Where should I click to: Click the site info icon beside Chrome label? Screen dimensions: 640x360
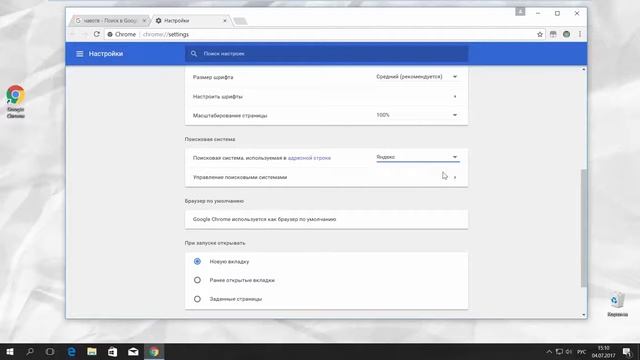[x=110, y=35]
